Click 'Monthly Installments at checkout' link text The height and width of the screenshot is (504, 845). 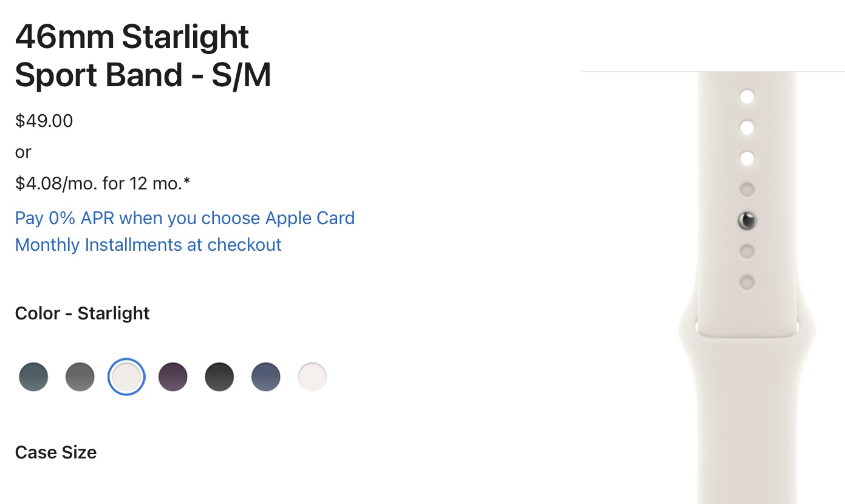click(x=148, y=245)
